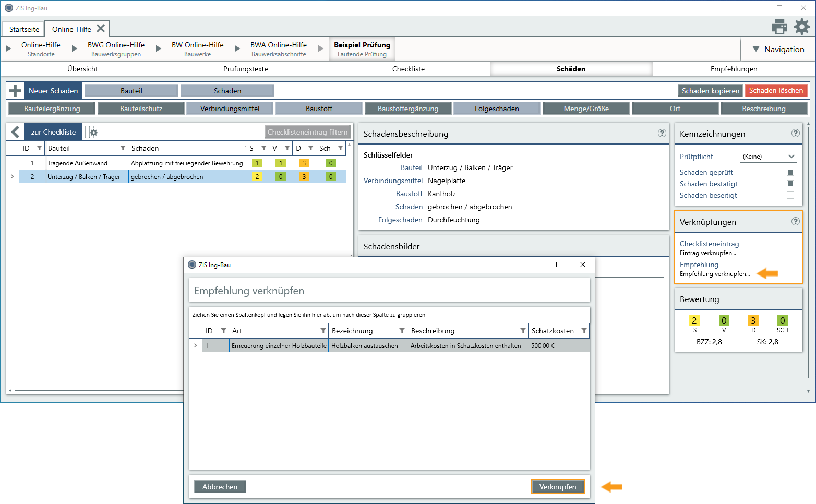The width and height of the screenshot is (816, 504).
Task: Select Verbindungsmittel step button
Action: [x=230, y=109]
